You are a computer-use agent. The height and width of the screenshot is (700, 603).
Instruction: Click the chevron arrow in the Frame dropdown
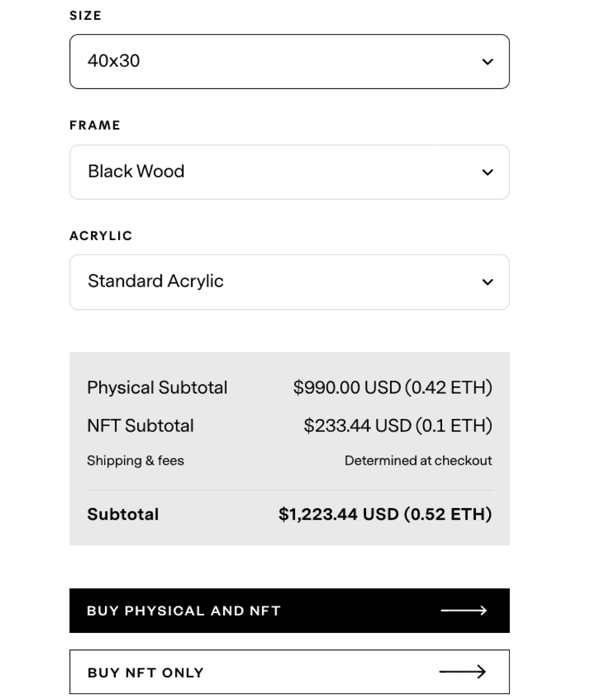pos(487,172)
